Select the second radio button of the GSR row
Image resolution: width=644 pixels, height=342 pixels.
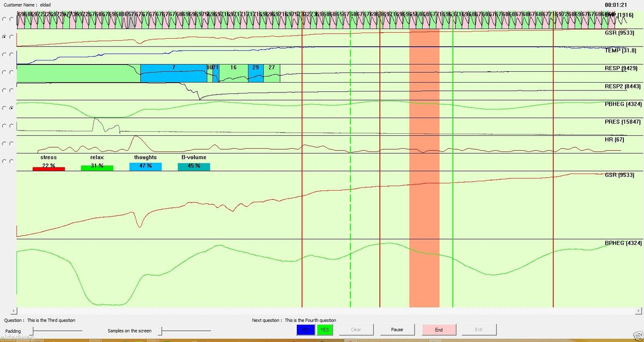coord(11,37)
